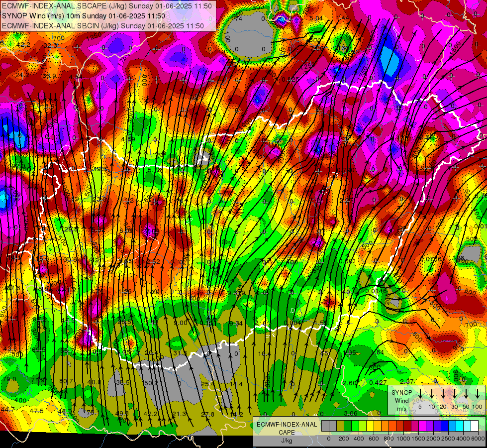Select the pale cyan swatch right of the 4000 tick
Viewport: 487px width, 448px height.
point(467,426)
